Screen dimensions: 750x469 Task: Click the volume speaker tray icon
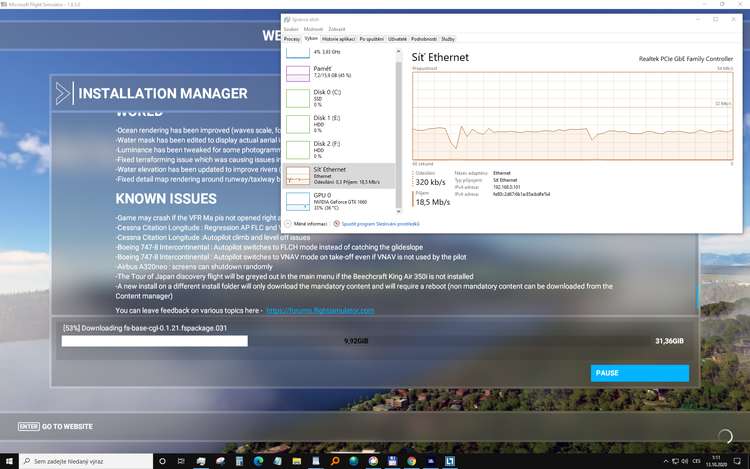tap(684, 461)
